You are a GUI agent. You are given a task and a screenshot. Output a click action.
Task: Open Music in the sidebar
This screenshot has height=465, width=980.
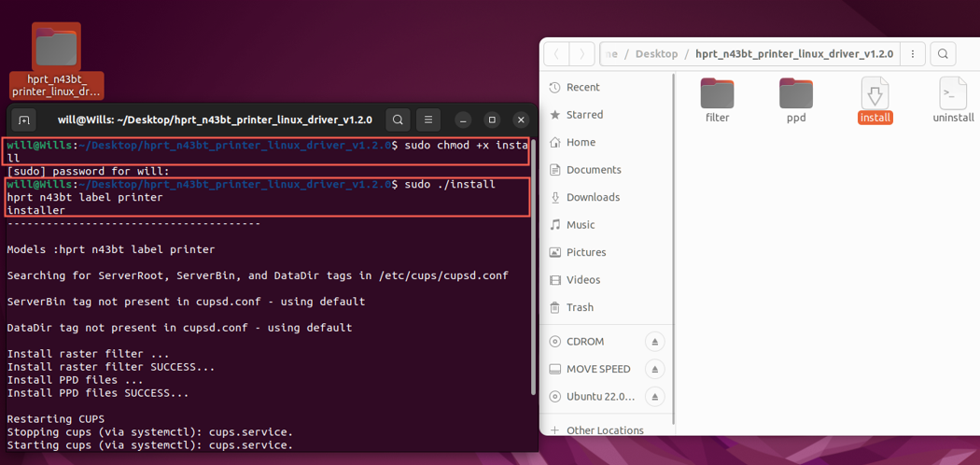point(607,225)
